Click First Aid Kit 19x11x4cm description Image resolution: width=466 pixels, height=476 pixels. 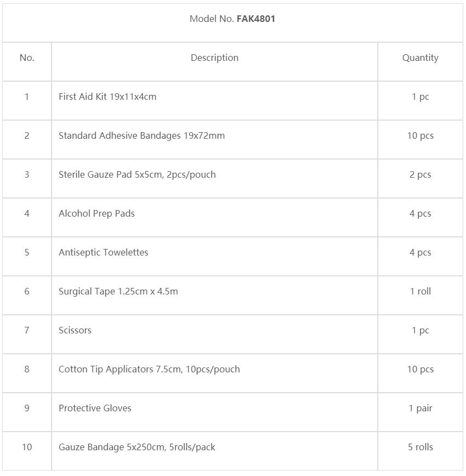(x=107, y=97)
